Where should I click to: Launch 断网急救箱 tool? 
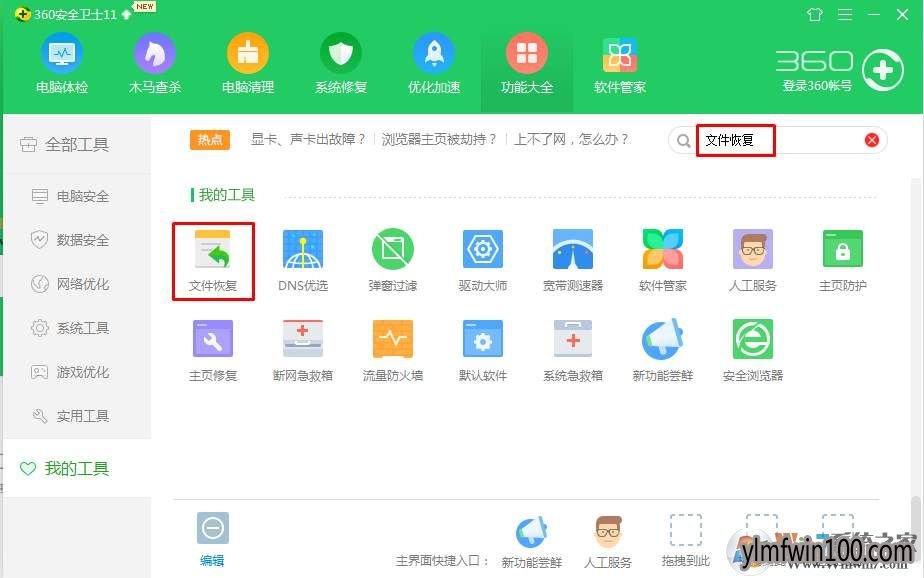(x=303, y=351)
